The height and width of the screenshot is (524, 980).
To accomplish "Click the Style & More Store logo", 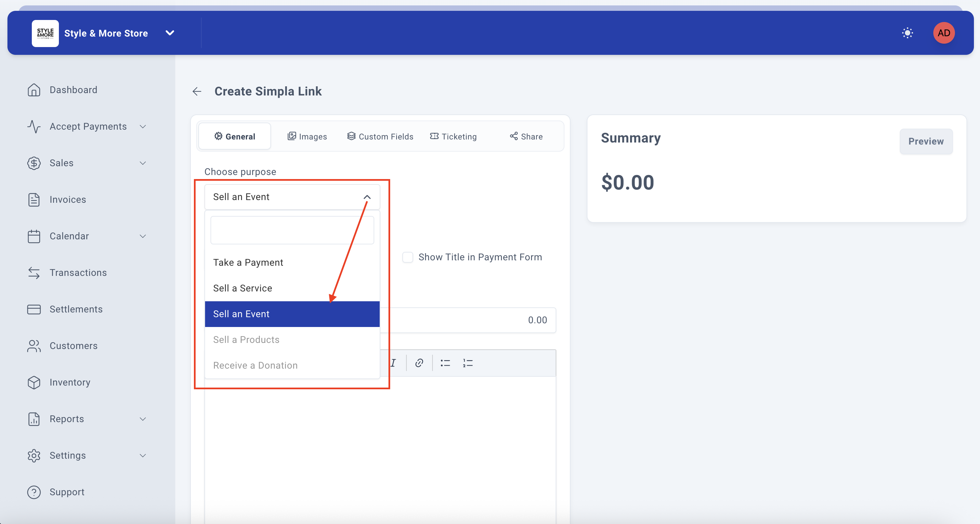I will [x=45, y=33].
